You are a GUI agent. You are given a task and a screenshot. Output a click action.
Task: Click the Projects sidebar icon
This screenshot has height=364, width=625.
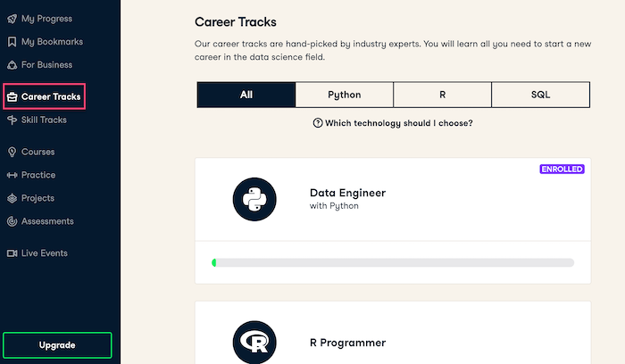12,198
